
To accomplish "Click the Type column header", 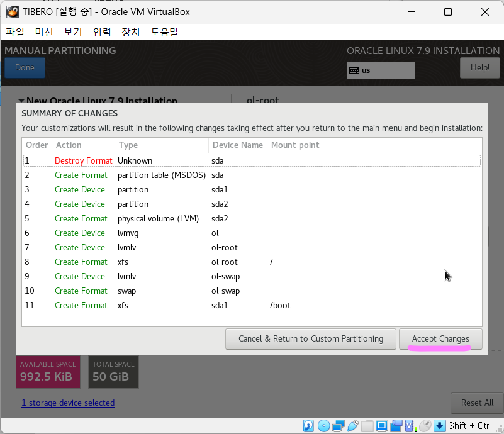I will [161, 145].
